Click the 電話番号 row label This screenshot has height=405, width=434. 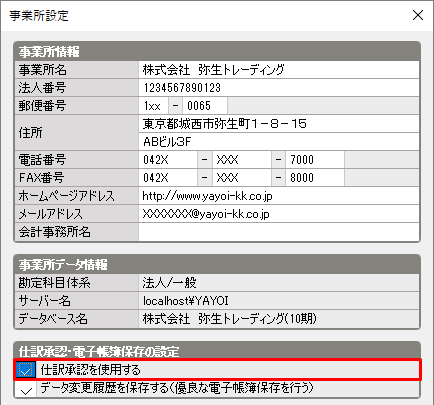click(77, 160)
